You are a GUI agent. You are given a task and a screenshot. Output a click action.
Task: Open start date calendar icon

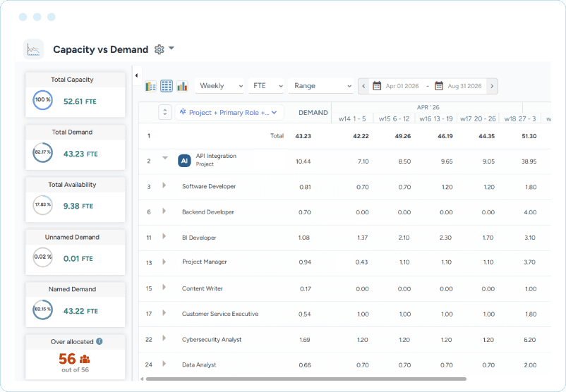[377, 86]
